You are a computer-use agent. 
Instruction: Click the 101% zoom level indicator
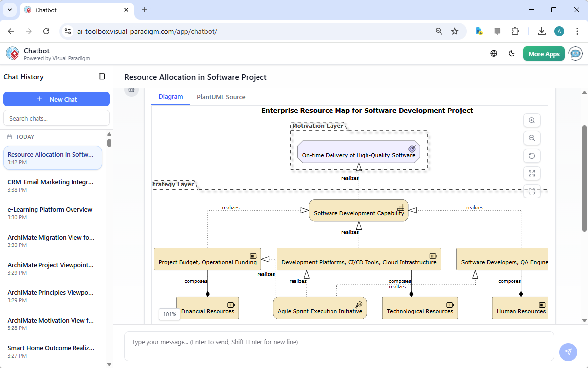(x=169, y=314)
